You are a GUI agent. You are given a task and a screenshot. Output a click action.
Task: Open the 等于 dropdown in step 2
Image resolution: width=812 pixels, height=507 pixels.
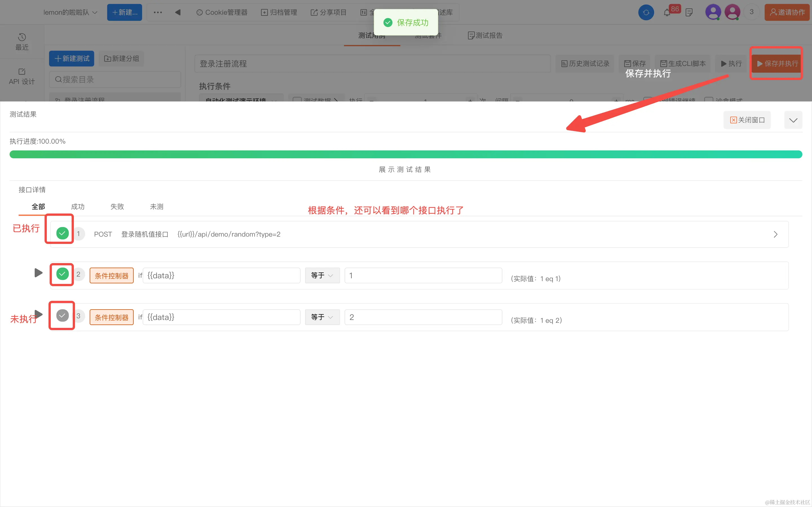tap(322, 275)
